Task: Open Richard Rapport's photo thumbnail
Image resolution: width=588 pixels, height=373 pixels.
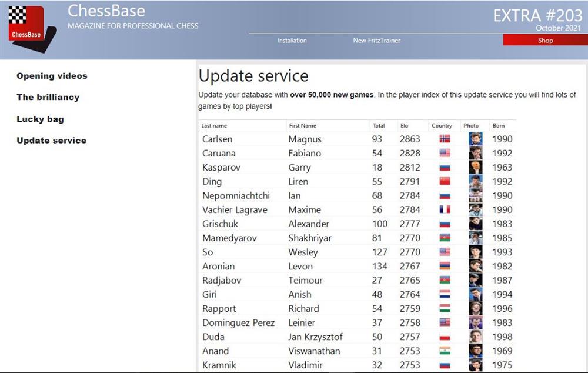Action: tap(476, 308)
